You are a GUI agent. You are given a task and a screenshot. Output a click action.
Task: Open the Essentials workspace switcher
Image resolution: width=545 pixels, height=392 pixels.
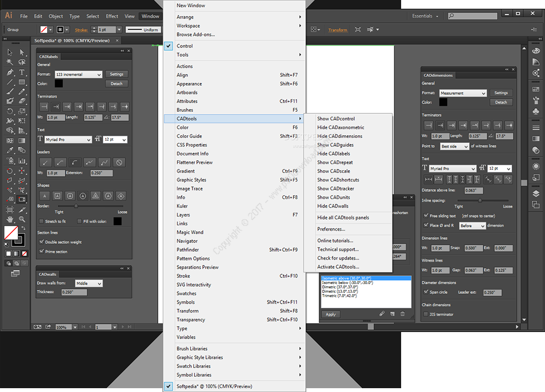tap(425, 16)
